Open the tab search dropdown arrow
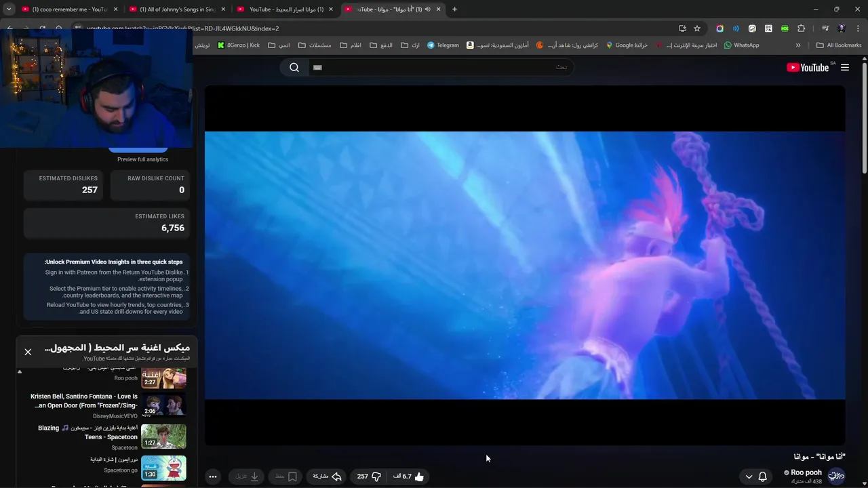 click(8, 9)
